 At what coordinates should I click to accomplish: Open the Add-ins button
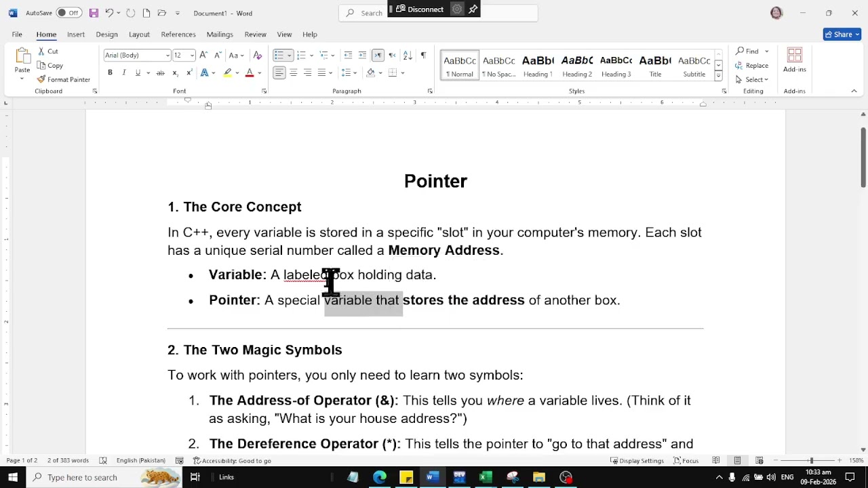coord(795,60)
